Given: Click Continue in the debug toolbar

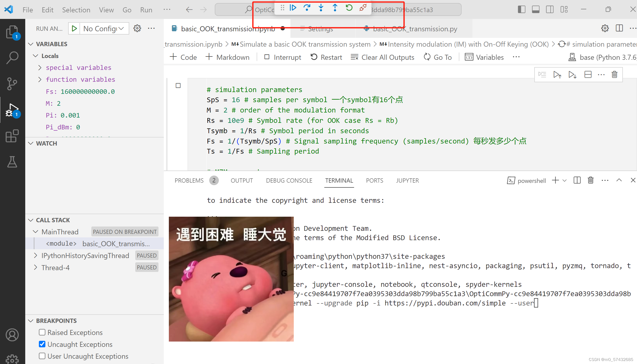Looking at the screenshot, I should point(293,8).
